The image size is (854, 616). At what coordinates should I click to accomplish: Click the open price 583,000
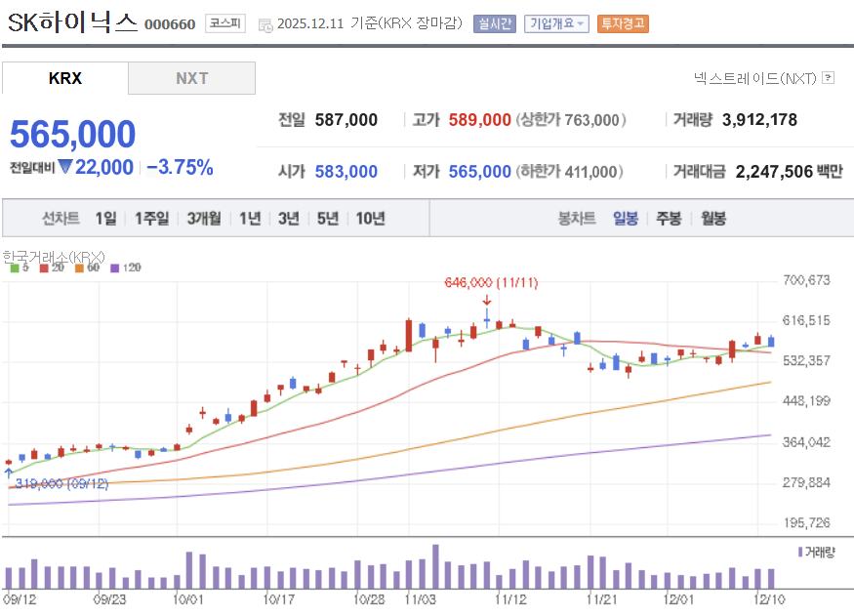(346, 172)
